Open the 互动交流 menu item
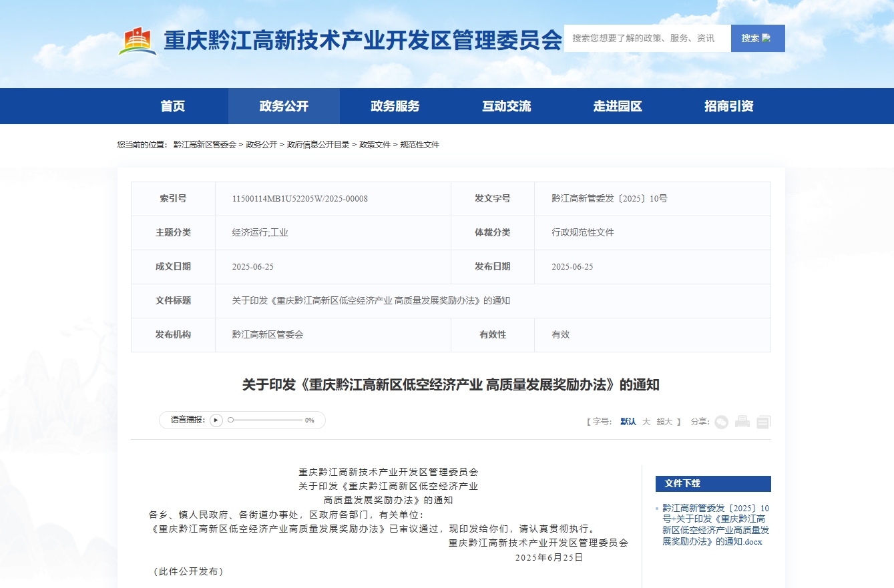This screenshot has height=588, width=894. (507, 106)
